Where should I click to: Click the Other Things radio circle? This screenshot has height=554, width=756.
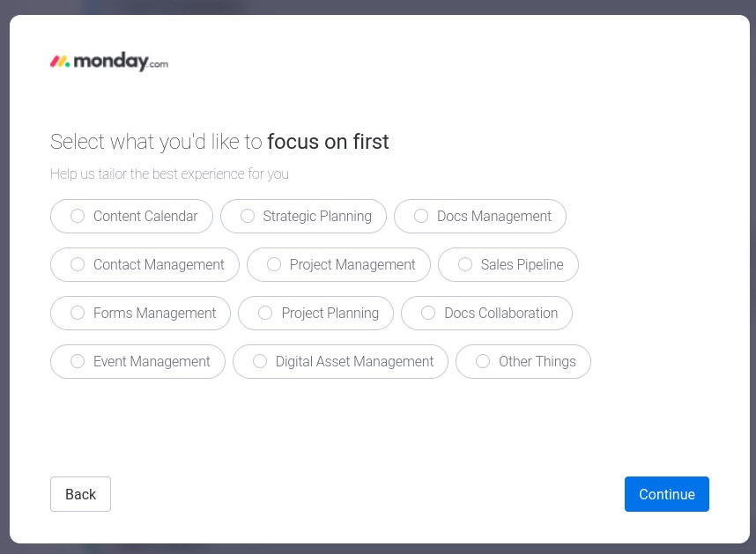pos(483,362)
